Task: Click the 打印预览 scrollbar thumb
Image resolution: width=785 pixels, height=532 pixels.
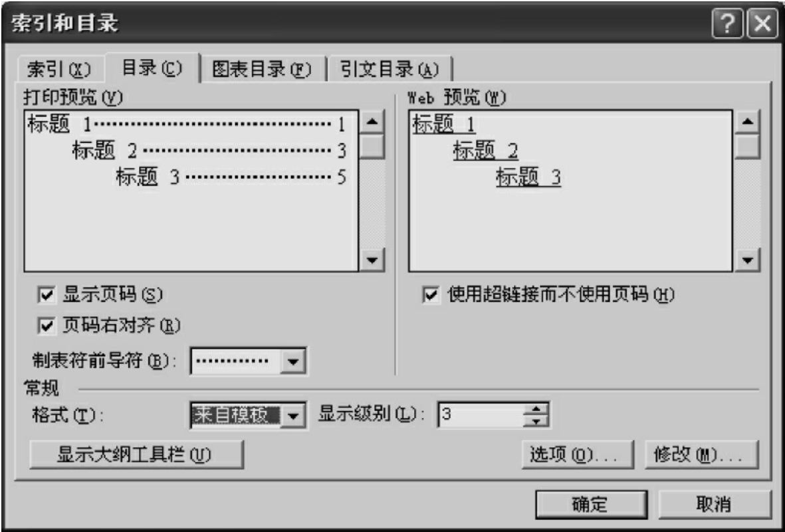Action: (x=372, y=146)
